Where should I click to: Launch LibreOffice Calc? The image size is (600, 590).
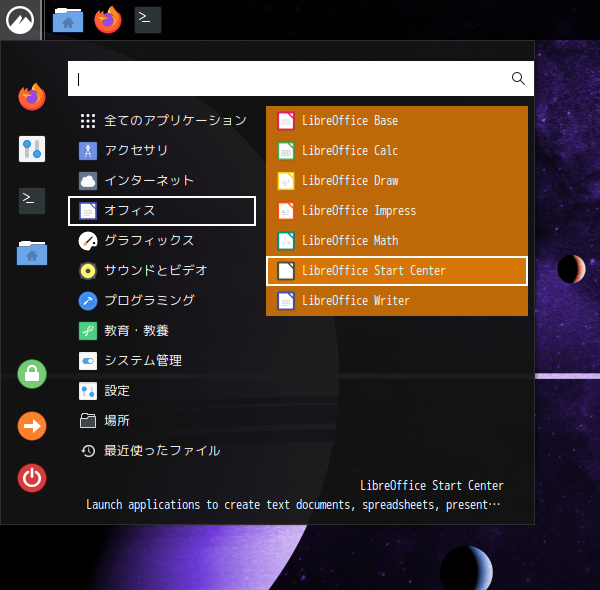(397, 151)
